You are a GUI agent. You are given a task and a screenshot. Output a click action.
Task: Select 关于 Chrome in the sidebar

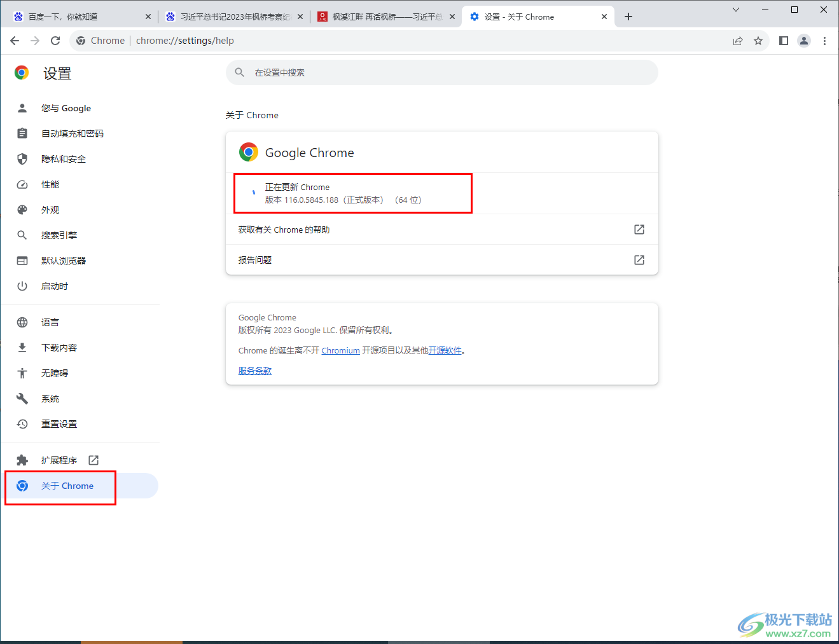(x=80, y=486)
